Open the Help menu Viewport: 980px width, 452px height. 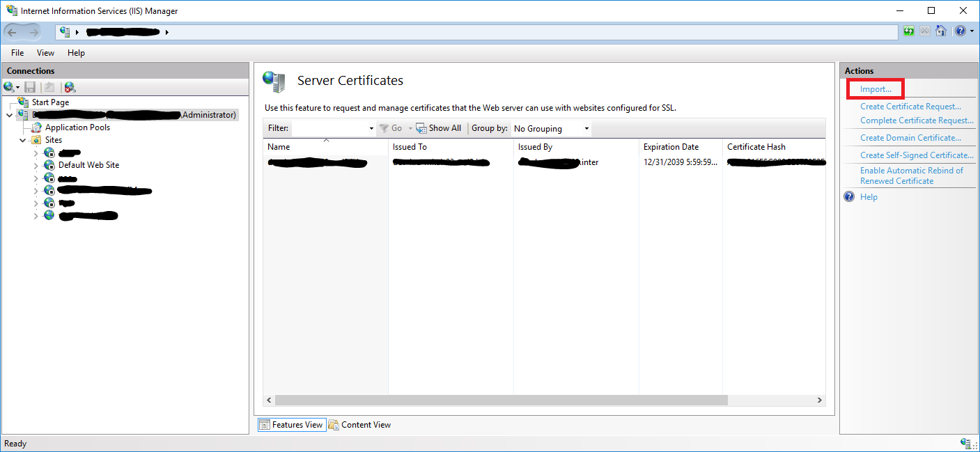(x=76, y=53)
